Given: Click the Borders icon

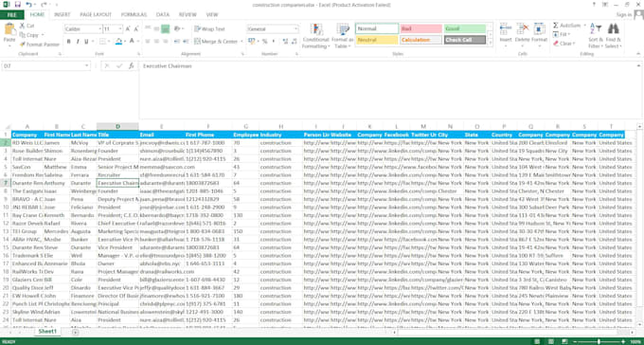Looking at the screenshot, I should coord(102,42).
